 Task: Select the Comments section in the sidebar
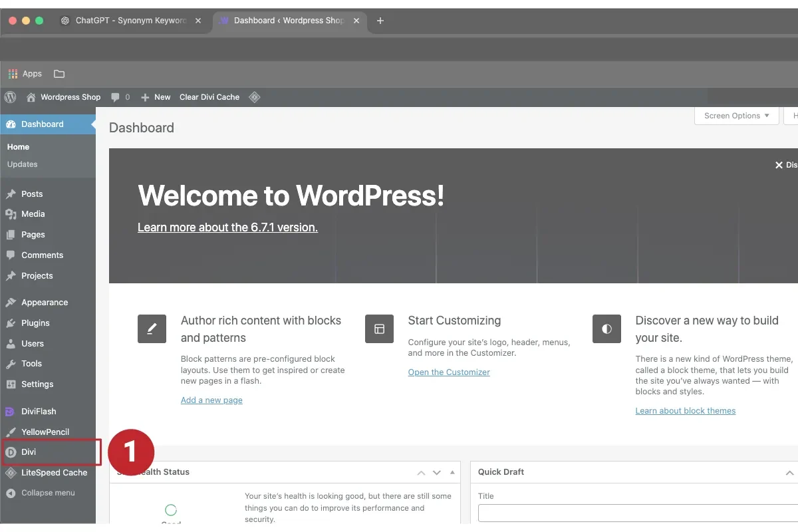coord(43,255)
